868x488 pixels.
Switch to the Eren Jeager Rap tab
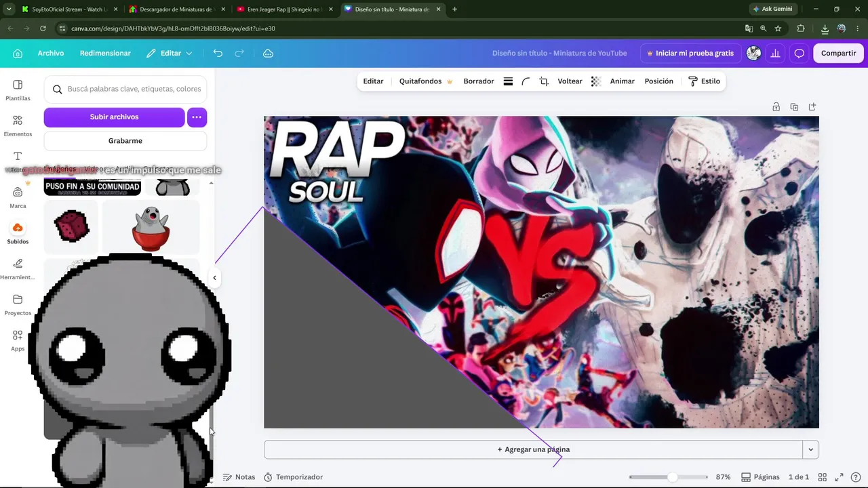285,9
